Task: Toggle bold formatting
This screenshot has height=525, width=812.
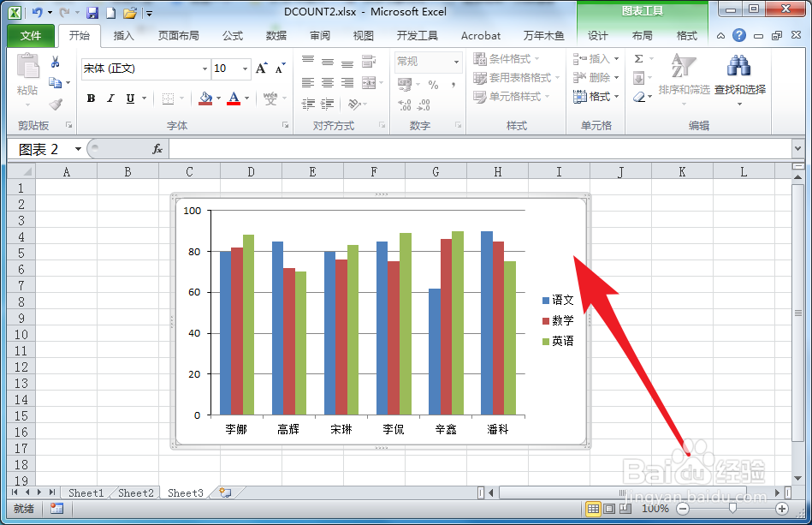Action: pos(92,98)
